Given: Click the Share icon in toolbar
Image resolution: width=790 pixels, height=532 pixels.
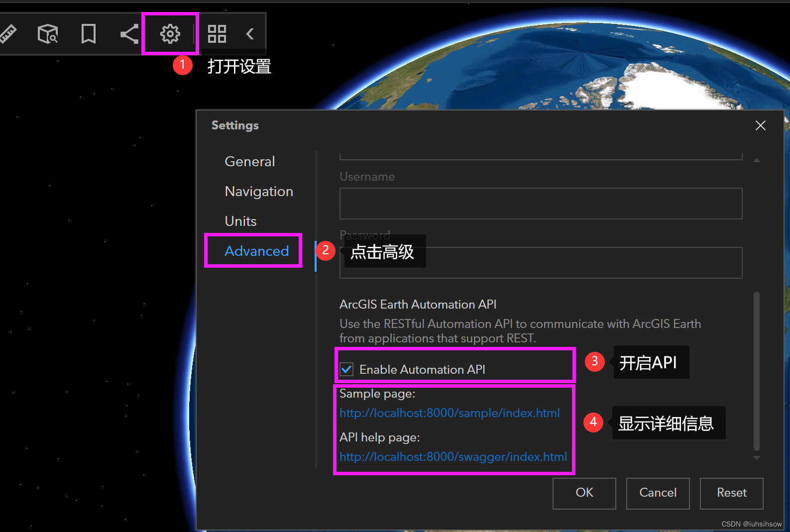Looking at the screenshot, I should tap(129, 34).
